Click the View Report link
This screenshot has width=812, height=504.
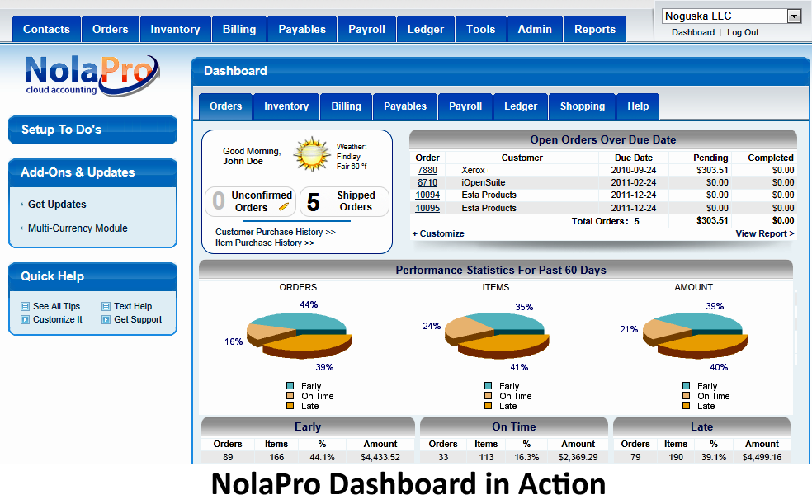[x=764, y=233]
